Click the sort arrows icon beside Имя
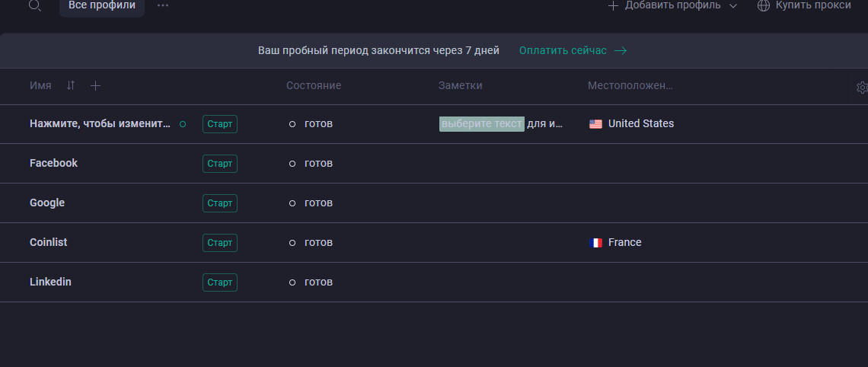The width and height of the screenshot is (868, 367). 71,86
